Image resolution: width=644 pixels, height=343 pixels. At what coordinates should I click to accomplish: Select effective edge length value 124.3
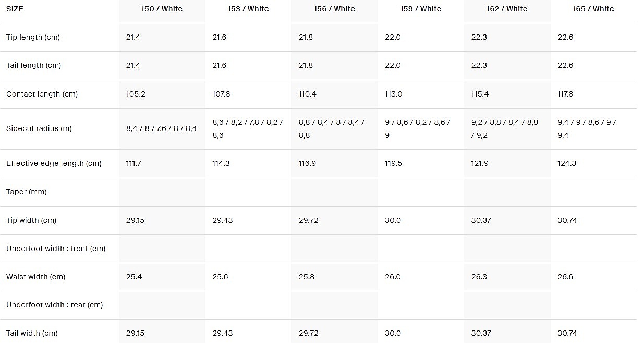tap(567, 163)
